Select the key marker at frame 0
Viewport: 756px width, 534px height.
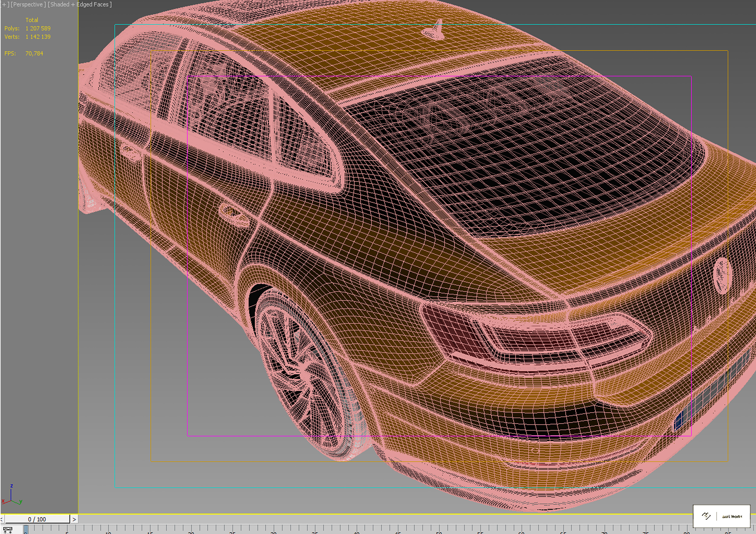tap(26, 530)
